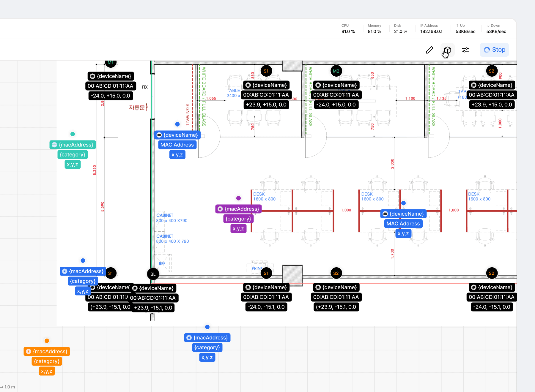535x392 pixels.
Task: Open the sliders filter settings icon
Action: [465, 50]
